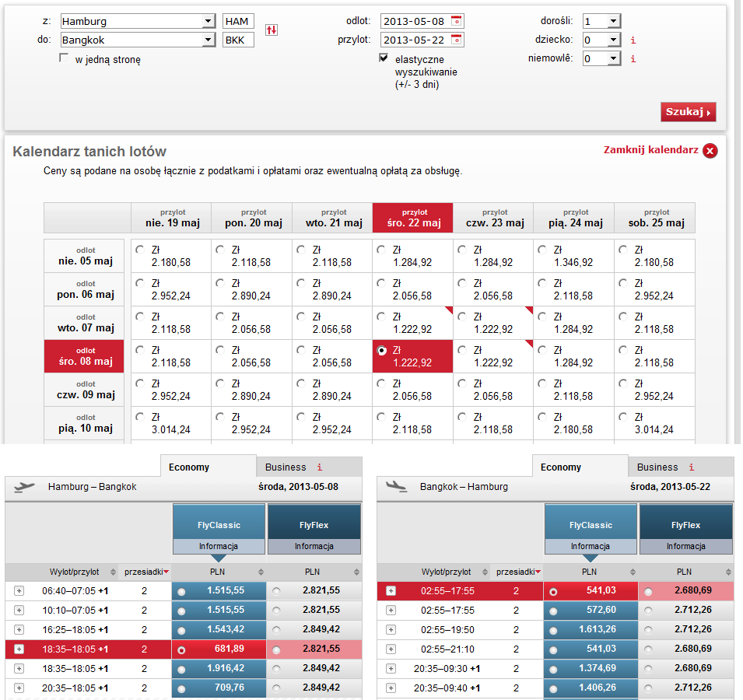
Task: Expand details of the 06:40–07:05 flight
Action: [x=19, y=591]
